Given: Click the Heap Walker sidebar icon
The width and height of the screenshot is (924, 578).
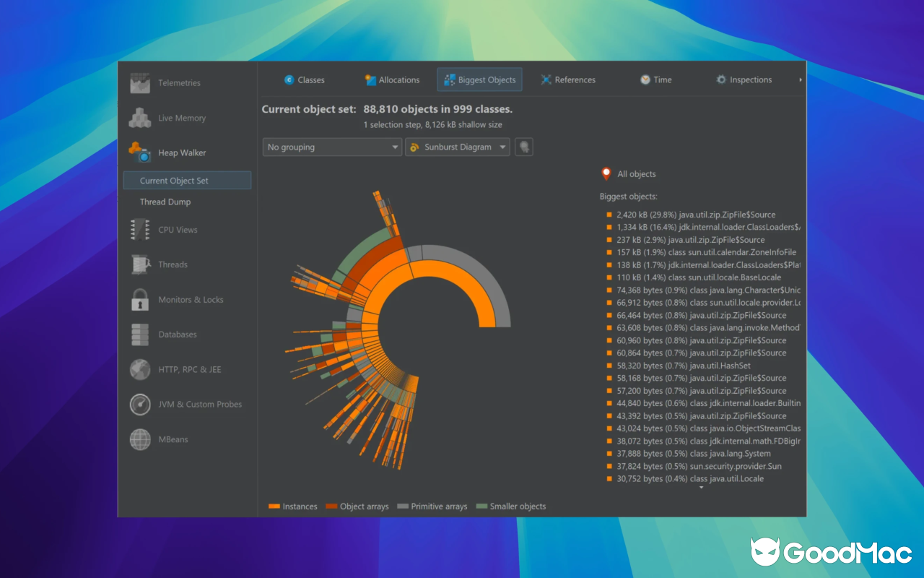Looking at the screenshot, I should click(x=139, y=152).
